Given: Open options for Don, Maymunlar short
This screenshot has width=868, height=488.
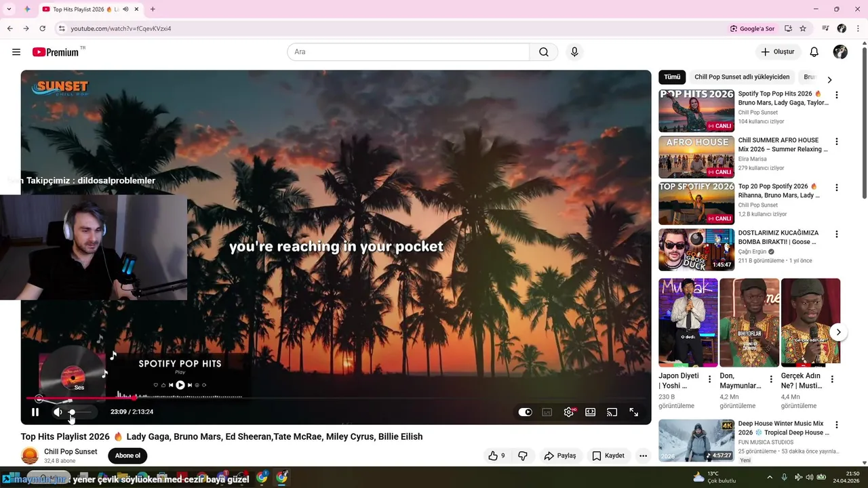Looking at the screenshot, I should pyautogui.click(x=771, y=380).
